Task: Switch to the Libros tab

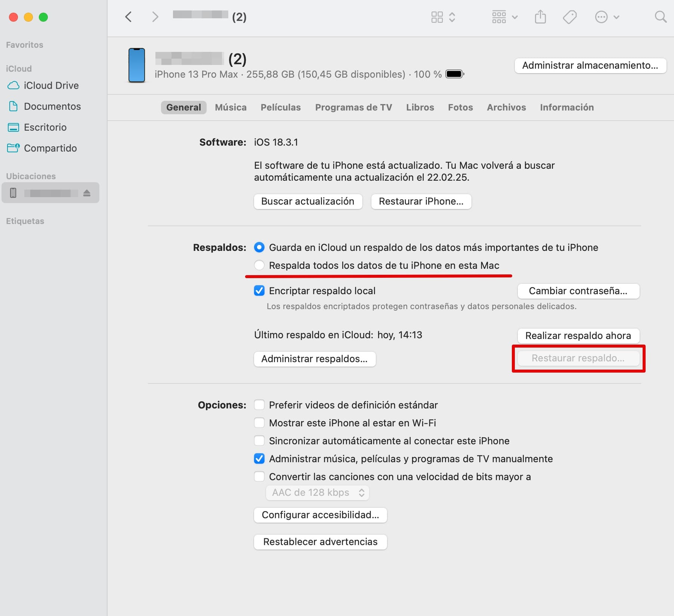Action: point(420,108)
